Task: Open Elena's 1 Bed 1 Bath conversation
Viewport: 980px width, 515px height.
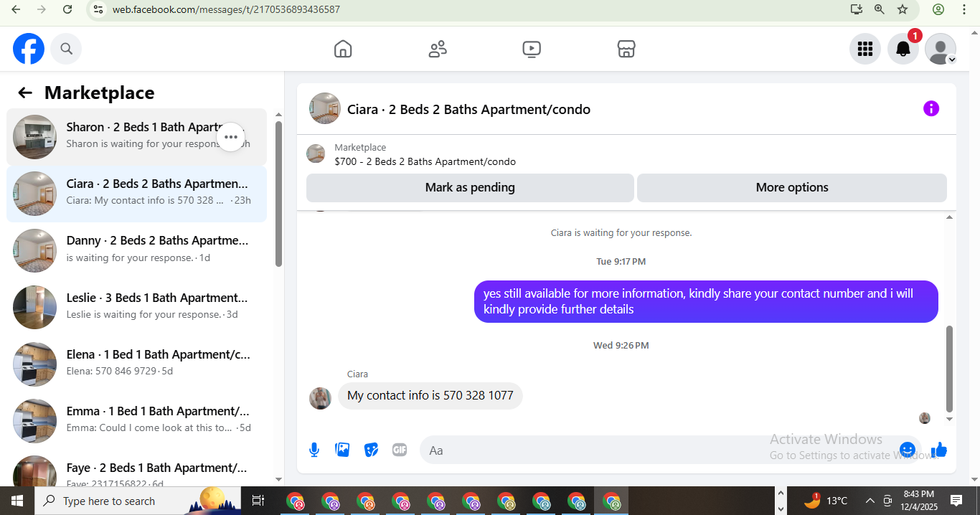Action: coord(136,364)
